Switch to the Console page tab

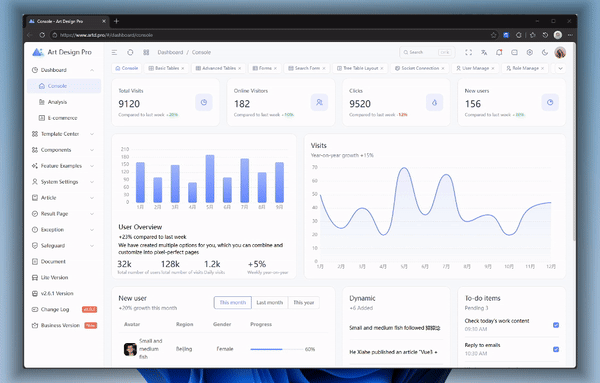coord(127,68)
